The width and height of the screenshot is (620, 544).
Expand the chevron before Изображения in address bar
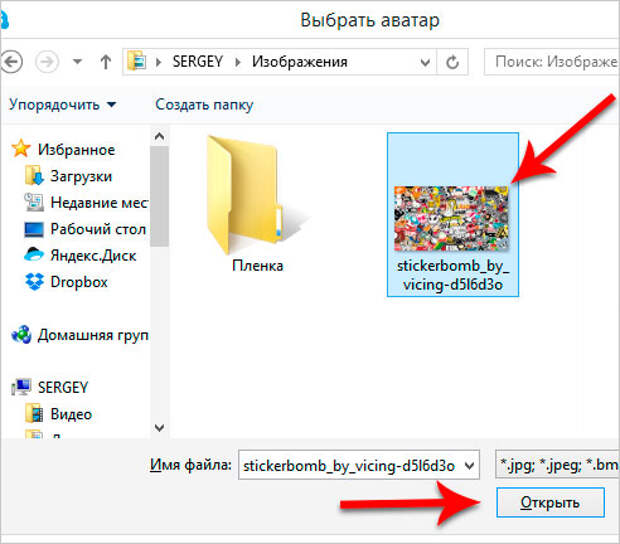(x=238, y=62)
